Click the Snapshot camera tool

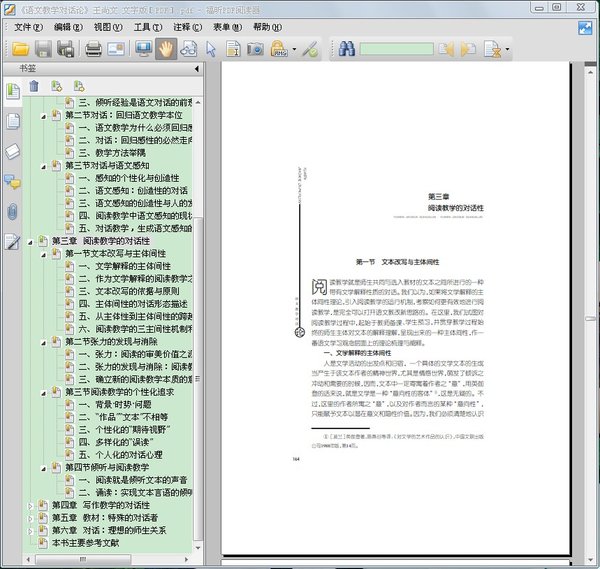254,48
